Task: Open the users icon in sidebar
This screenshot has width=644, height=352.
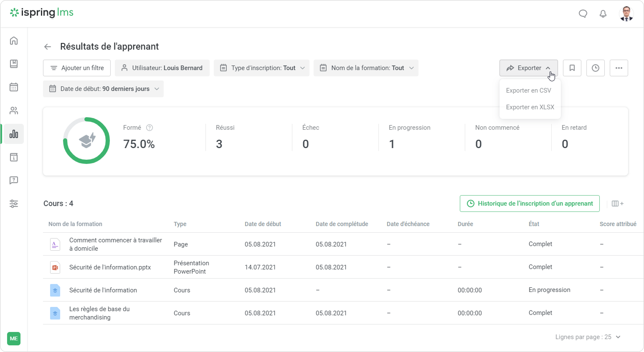Action: tap(14, 111)
